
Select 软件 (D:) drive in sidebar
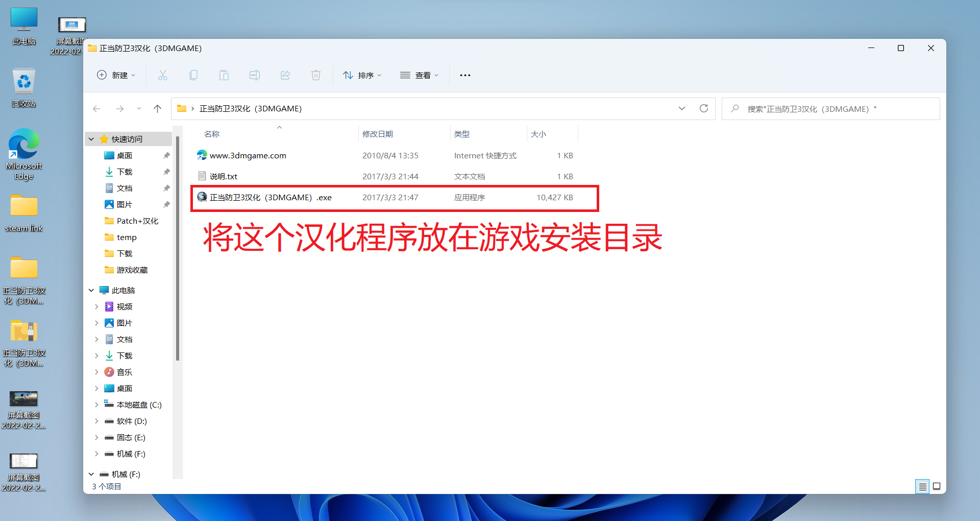132,421
